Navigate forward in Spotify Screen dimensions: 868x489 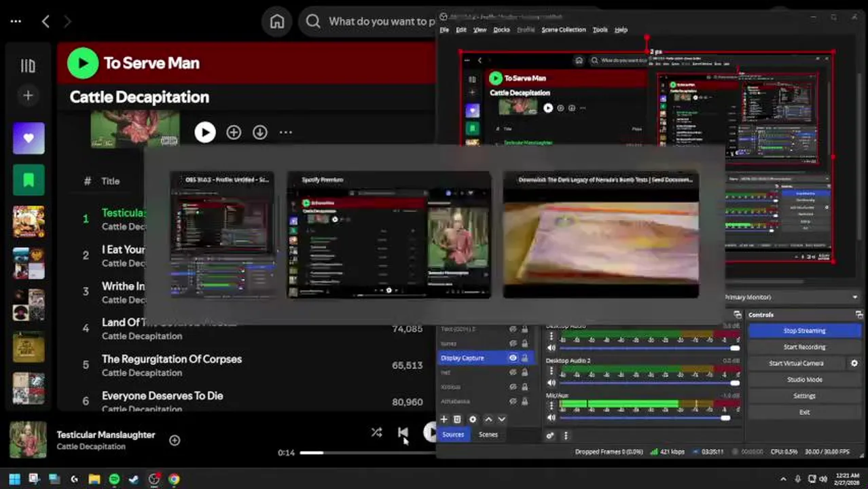[x=67, y=22]
